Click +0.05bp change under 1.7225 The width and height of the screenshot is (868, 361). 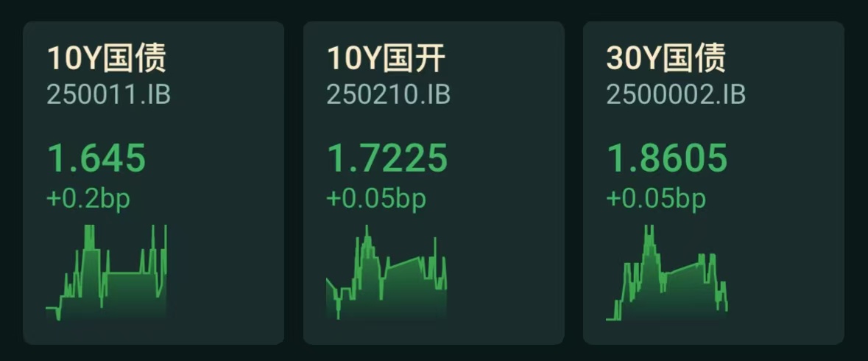(x=376, y=200)
